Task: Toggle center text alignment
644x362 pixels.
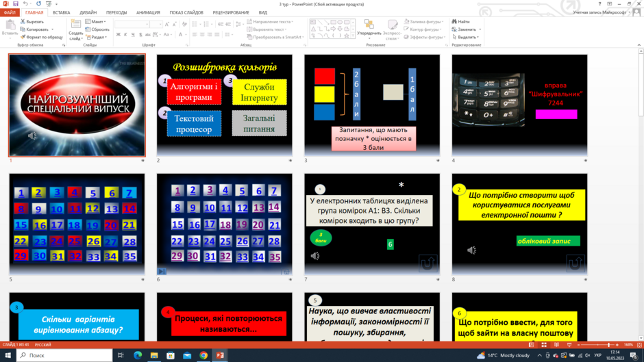Action: pos(202,35)
